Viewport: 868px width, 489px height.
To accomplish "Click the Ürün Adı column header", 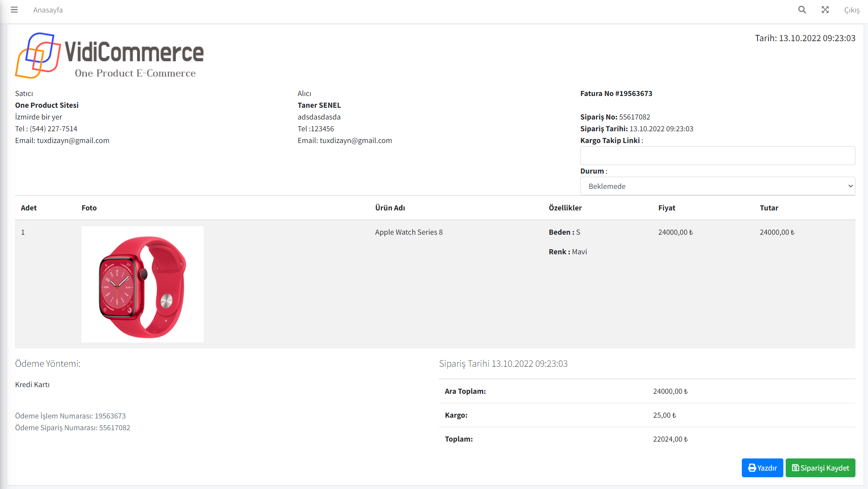I will point(390,208).
